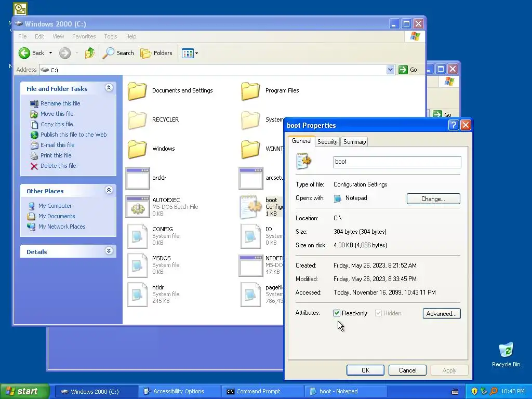Select the Program Files folder icon
The width and height of the screenshot is (532, 399).
coord(250,90)
